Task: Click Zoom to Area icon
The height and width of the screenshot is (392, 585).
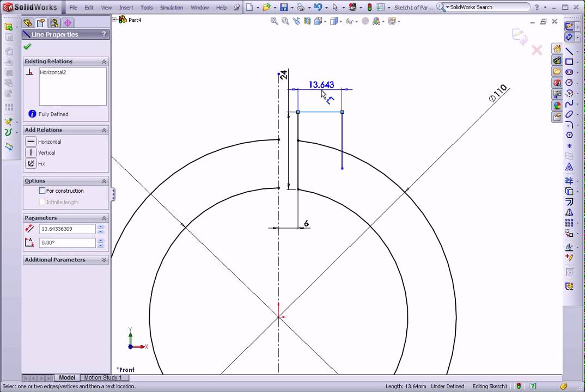Action: coord(285,21)
